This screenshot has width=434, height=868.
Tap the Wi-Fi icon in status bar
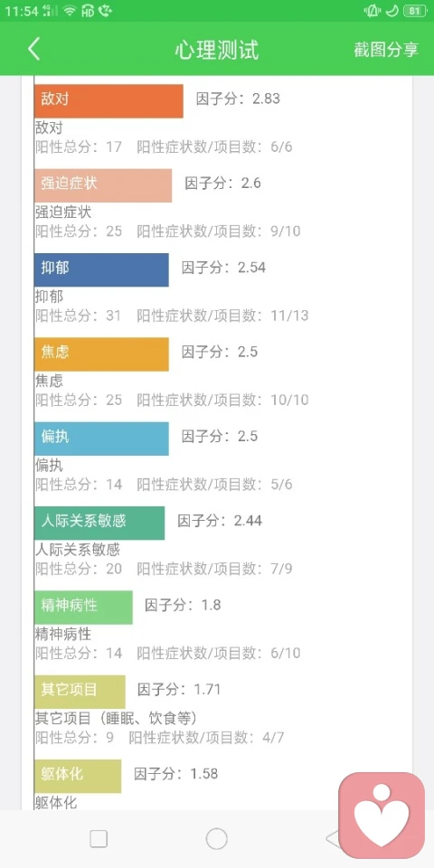pos(70,11)
